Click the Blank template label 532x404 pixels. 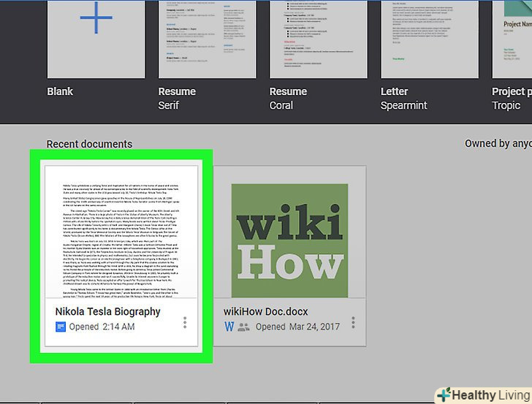(60, 91)
